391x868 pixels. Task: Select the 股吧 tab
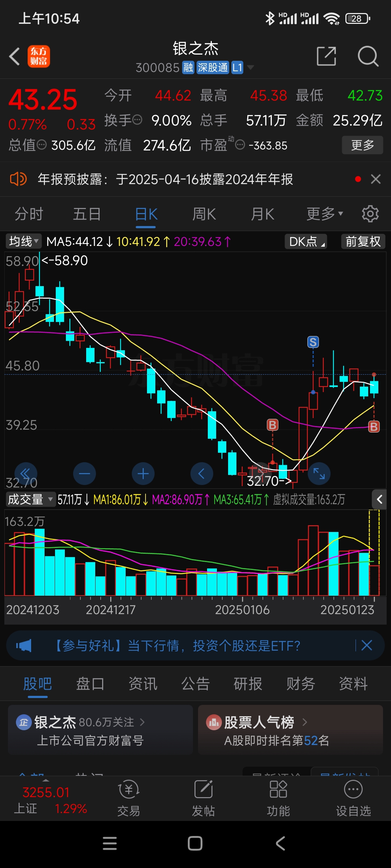coord(38,684)
